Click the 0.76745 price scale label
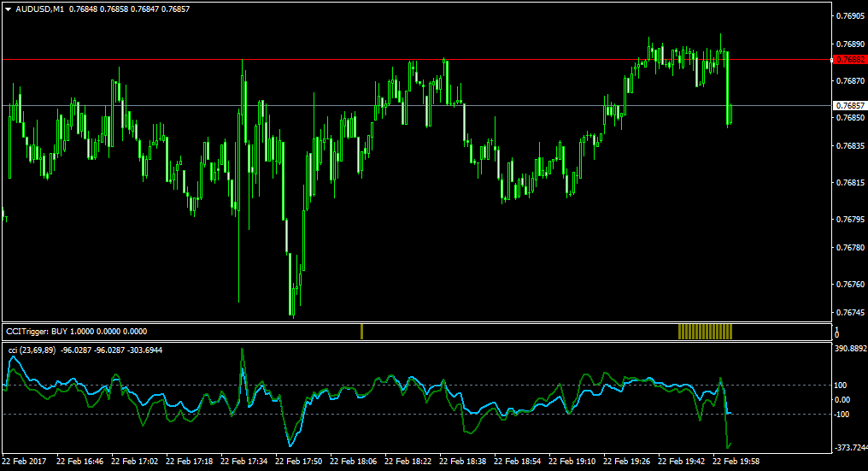 pyautogui.click(x=851, y=313)
